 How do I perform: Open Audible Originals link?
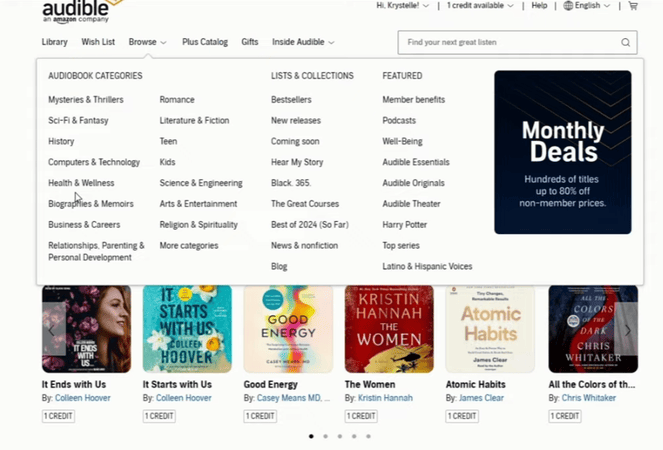point(413,183)
